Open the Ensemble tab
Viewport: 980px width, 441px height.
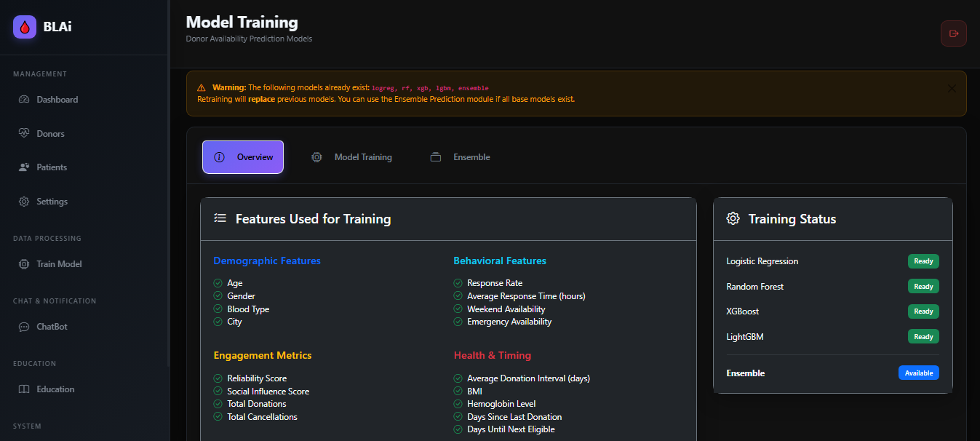460,157
